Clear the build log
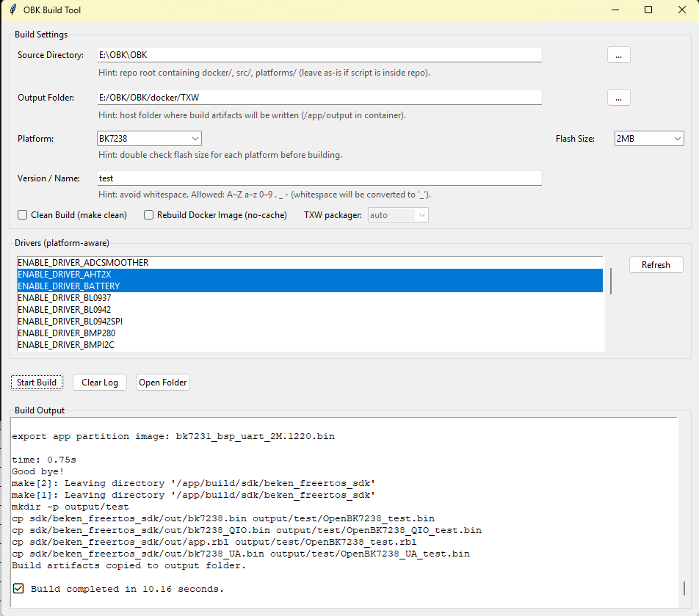Viewport: 699px width, 616px height. [x=100, y=383]
